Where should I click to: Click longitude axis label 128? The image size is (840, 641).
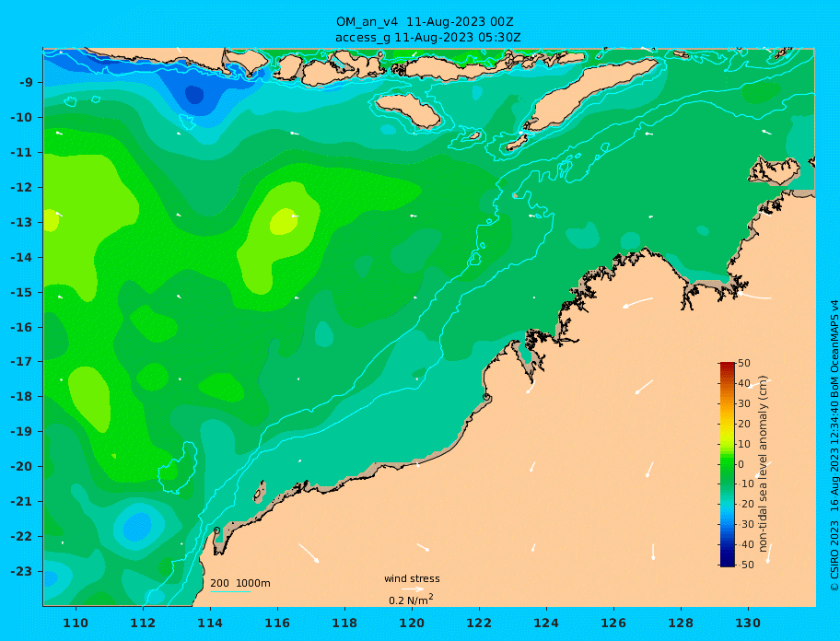coord(681,623)
